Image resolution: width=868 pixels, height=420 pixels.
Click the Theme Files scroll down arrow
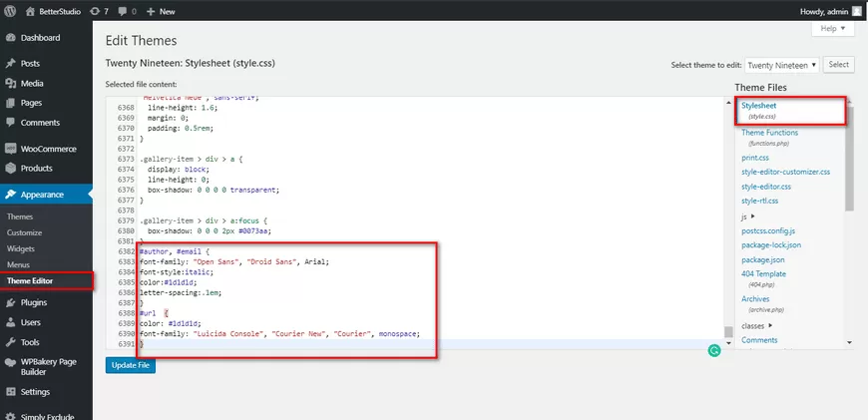pos(850,343)
